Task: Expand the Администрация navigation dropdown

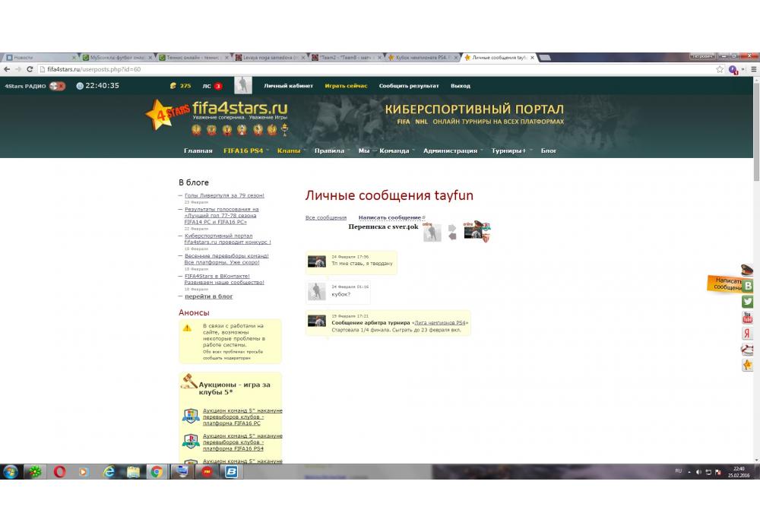Action: [451, 150]
